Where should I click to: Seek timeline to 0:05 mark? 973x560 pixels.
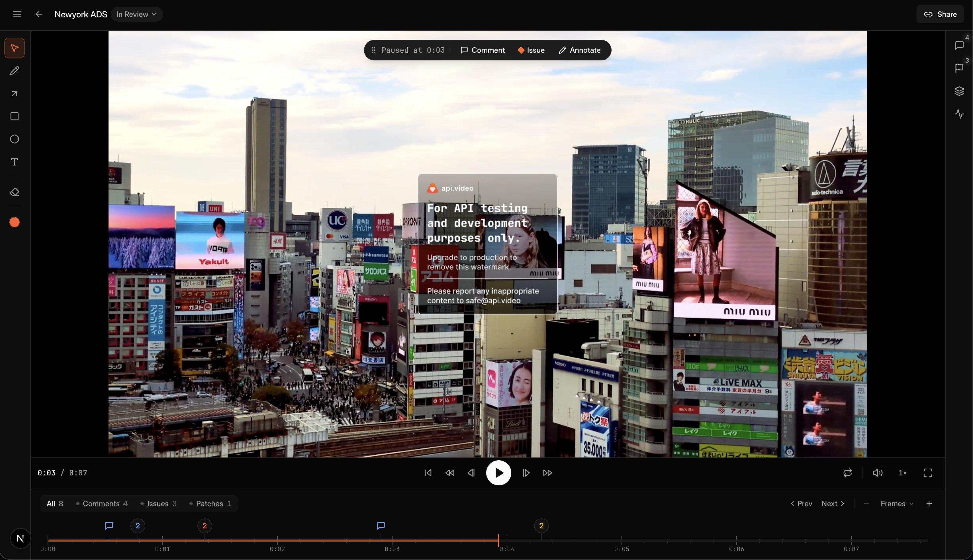[x=622, y=540]
